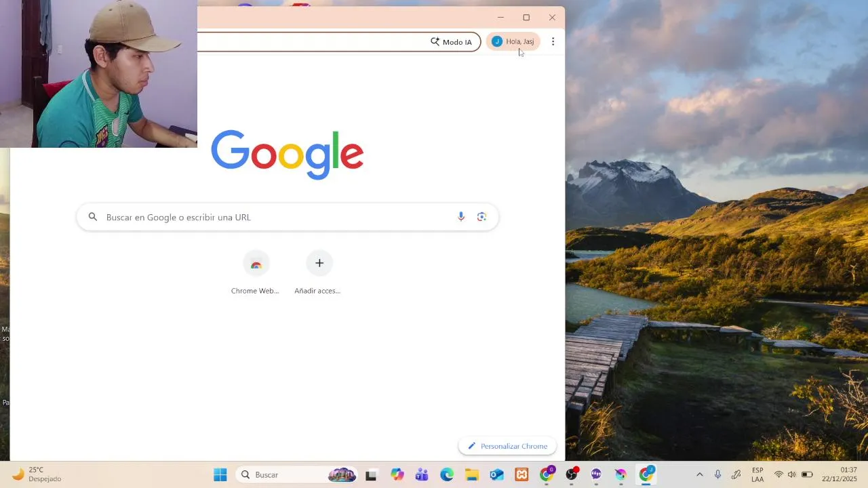
Task: Click Personalizar Chrome button
Action: [507, 446]
